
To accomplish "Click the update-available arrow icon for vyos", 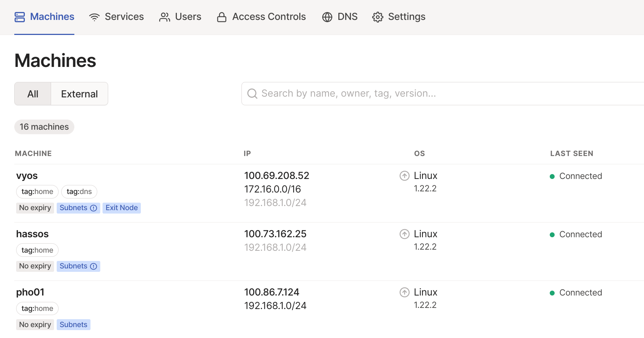I will (x=404, y=176).
